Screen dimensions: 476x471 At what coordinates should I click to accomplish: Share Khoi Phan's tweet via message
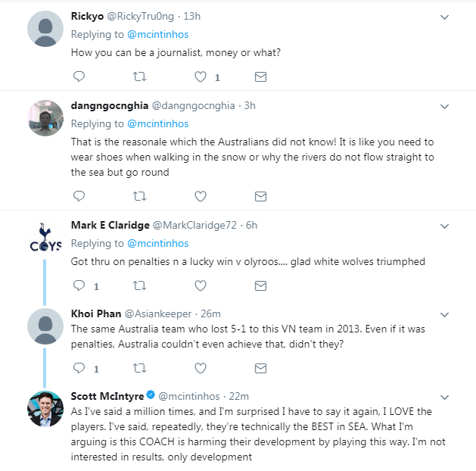(260, 369)
